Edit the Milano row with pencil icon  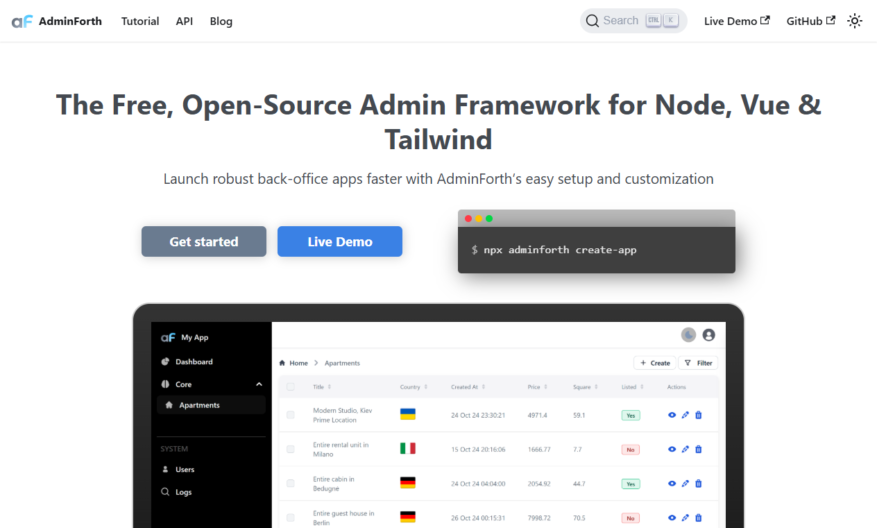(685, 449)
